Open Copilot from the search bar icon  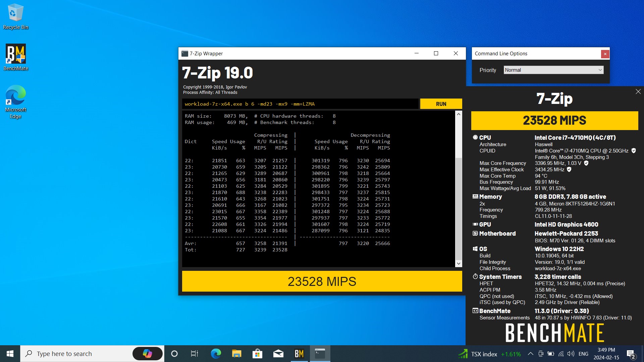[x=147, y=354]
